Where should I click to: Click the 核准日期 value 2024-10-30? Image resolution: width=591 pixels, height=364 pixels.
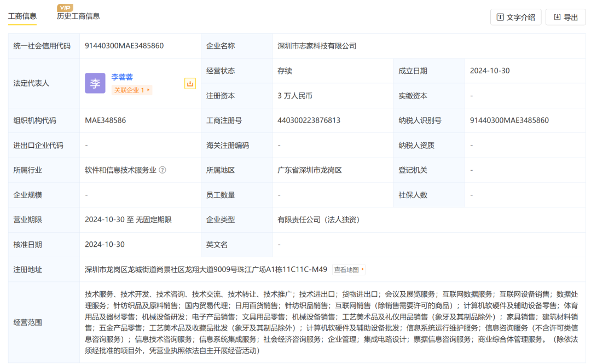click(105, 245)
